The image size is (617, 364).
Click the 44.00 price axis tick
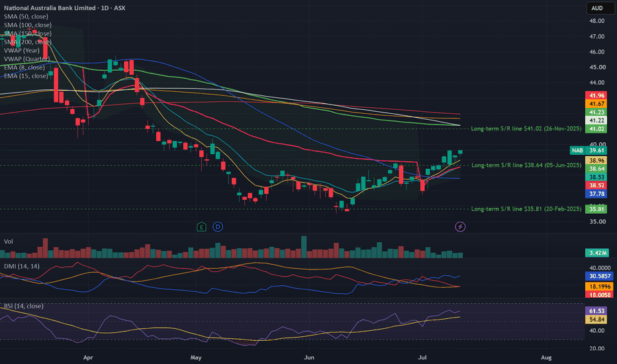point(597,82)
